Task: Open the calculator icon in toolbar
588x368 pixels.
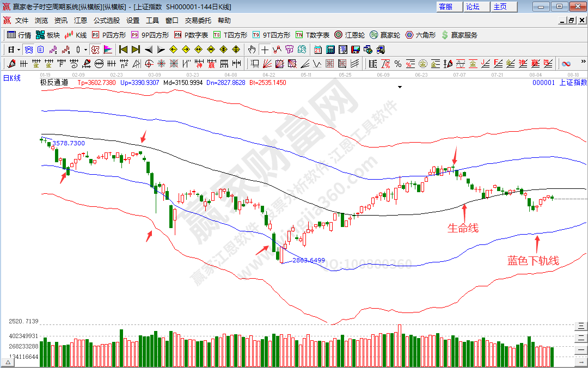Action: tap(330, 50)
